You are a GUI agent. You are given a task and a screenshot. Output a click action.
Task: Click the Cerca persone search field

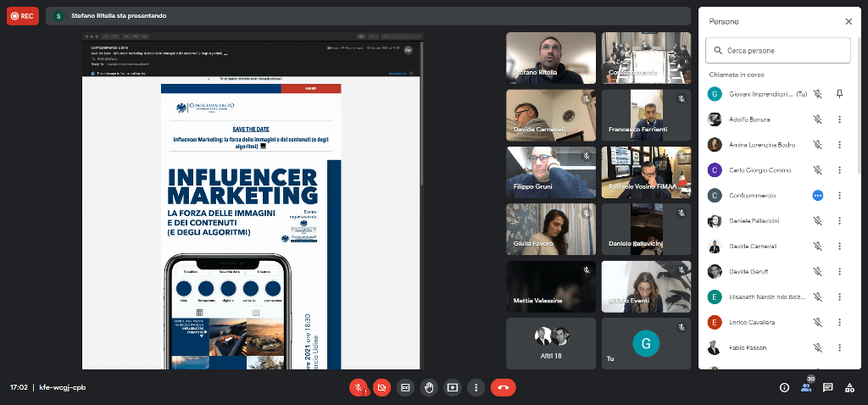[x=778, y=51]
